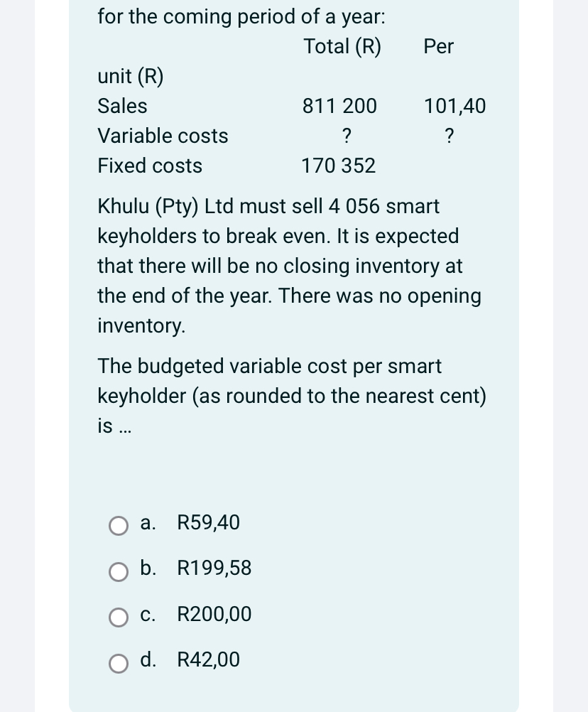
Task: Click the Total (R) column header
Action: point(342,46)
